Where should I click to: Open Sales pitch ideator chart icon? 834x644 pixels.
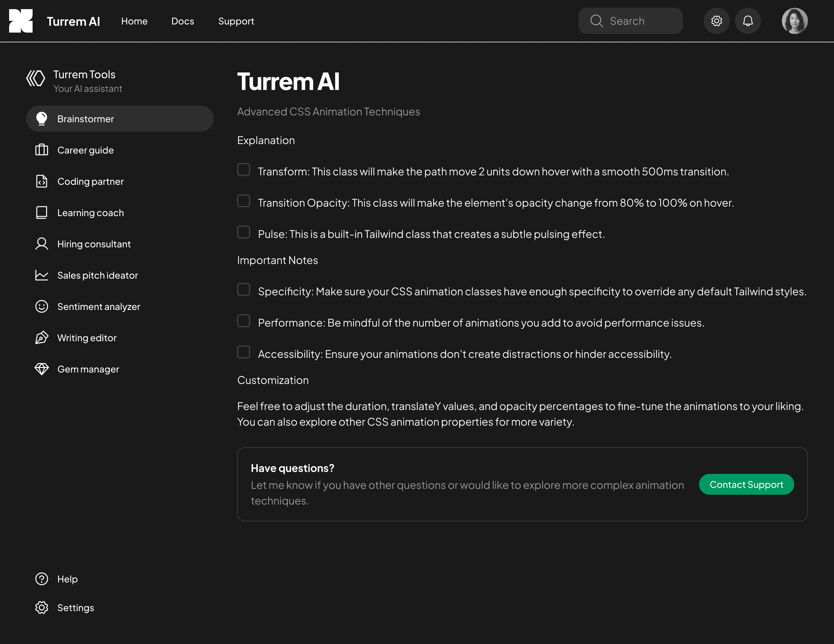pos(41,275)
